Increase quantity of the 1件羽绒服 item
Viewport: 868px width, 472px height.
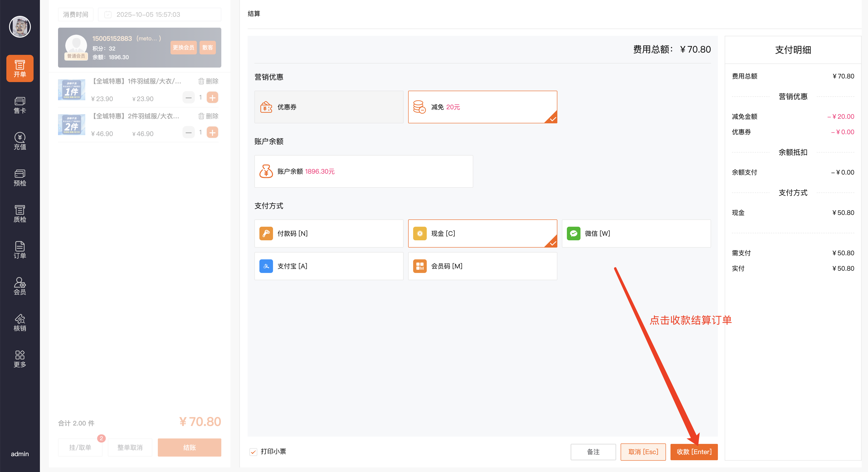[x=212, y=98]
